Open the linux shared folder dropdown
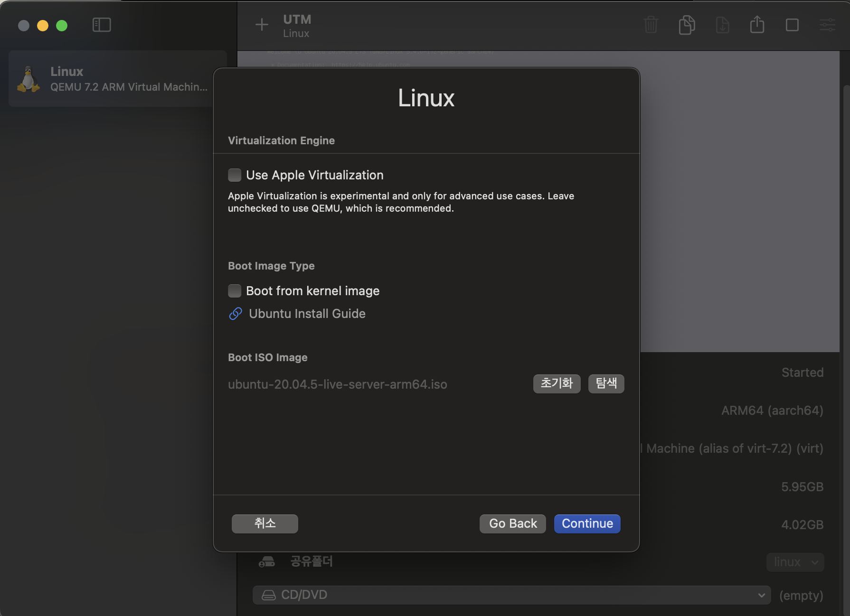850x616 pixels. point(795,562)
